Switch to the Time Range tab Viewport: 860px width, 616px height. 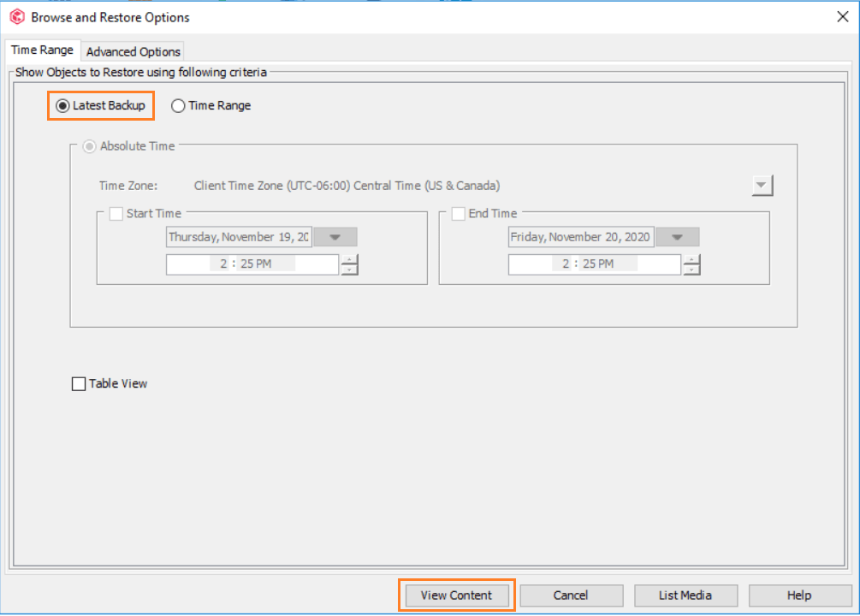(x=42, y=50)
